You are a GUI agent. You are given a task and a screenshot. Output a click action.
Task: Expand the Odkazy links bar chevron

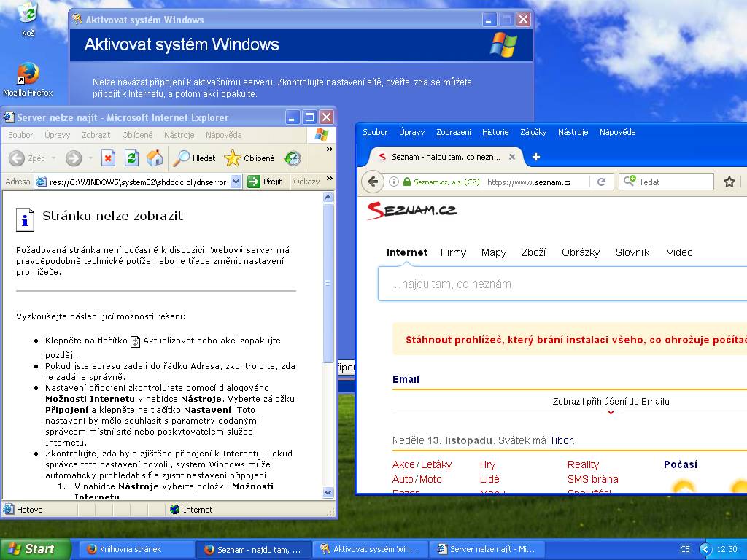click(x=329, y=179)
